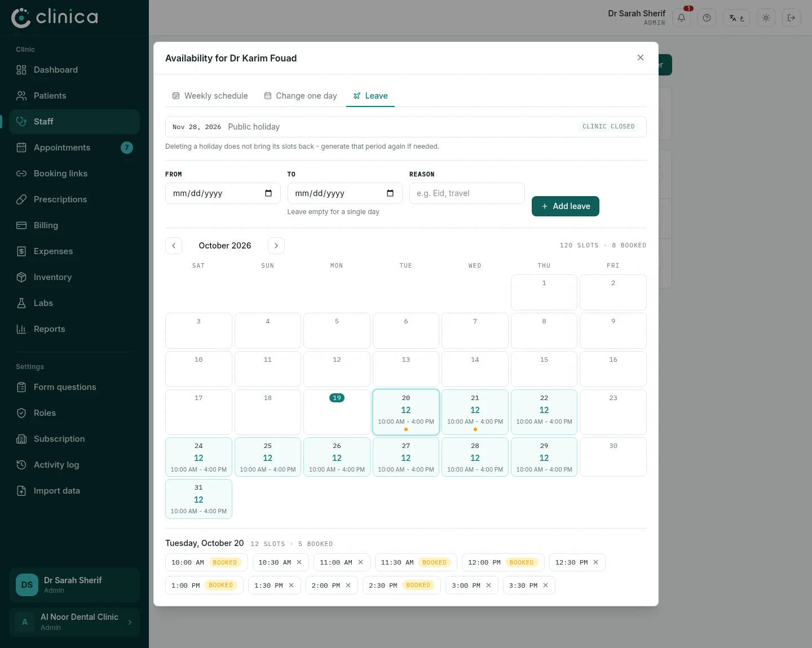
Task: Delete the 3:30 PM slot
Action: click(x=546, y=585)
